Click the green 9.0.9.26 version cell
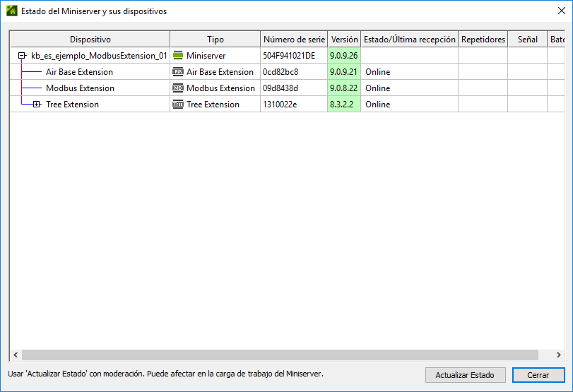The height and width of the screenshot is (392, 573). tap(344, 56)
